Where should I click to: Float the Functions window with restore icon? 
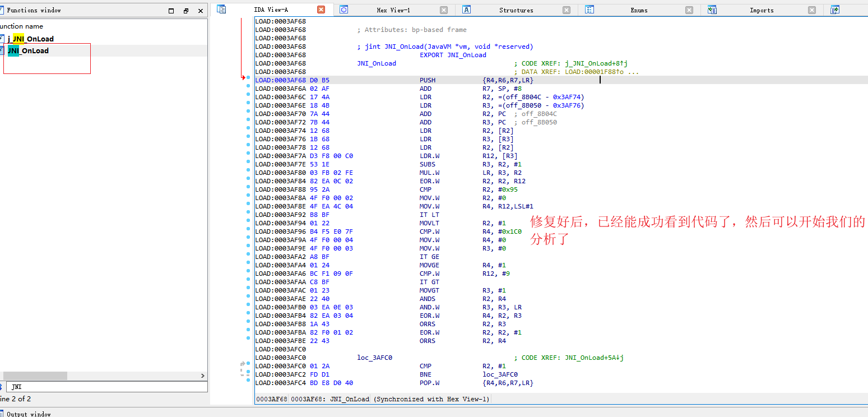[186, 11]
